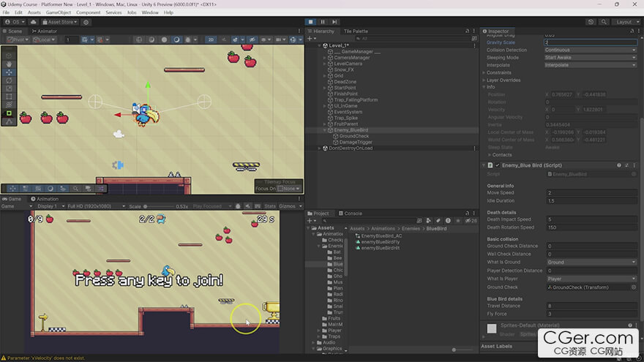Click Hierarchy search-by-type icon
The image size is (644, 362).
point(474,39)
